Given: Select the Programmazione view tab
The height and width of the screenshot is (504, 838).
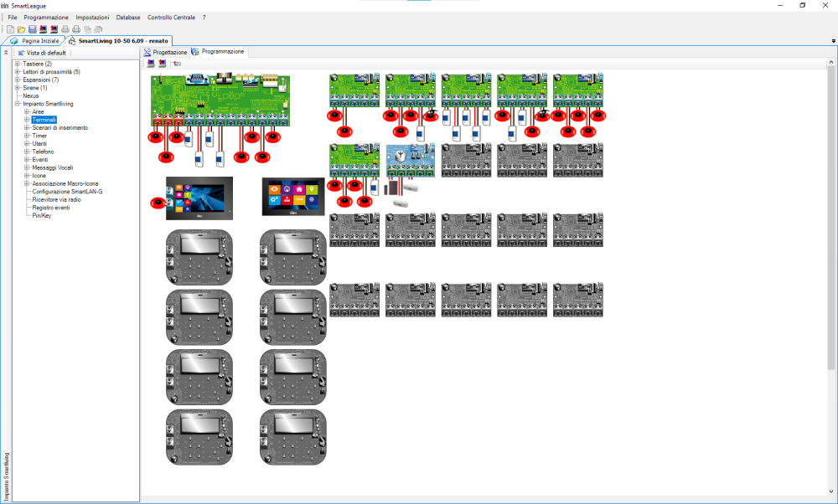Looking at the screenshot, I should 218,52.
